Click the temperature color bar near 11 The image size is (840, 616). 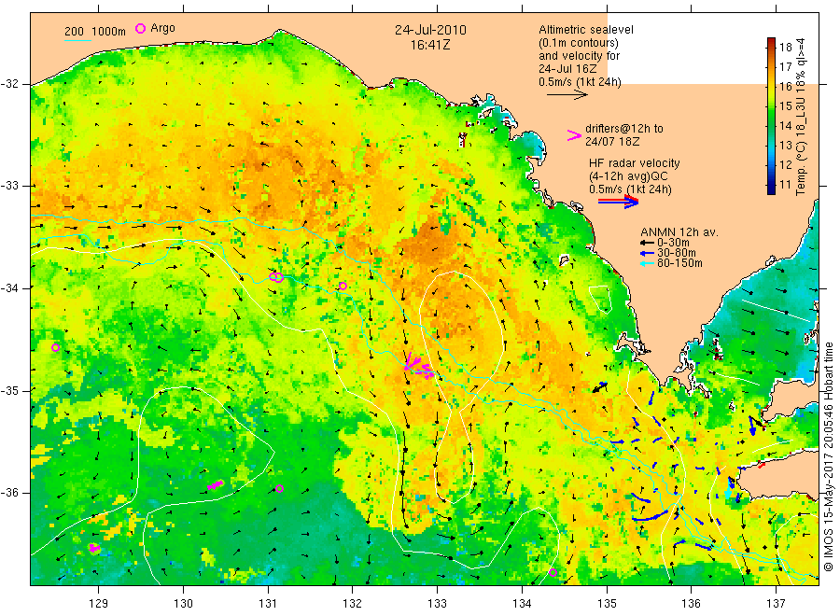point(771,187)
